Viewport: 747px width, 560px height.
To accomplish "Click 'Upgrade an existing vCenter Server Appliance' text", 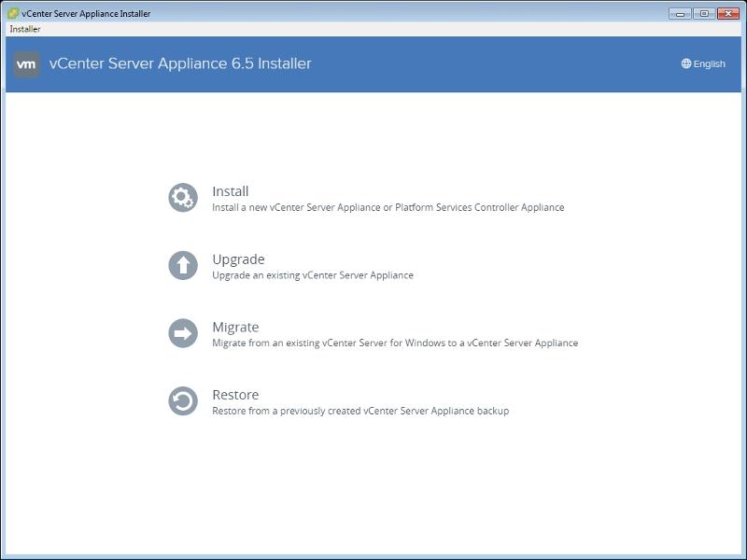I will tap(313, 275).
